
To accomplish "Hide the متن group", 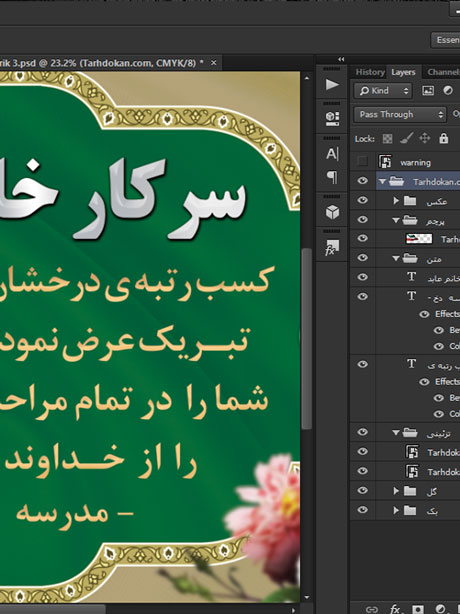I will (363, 258).
